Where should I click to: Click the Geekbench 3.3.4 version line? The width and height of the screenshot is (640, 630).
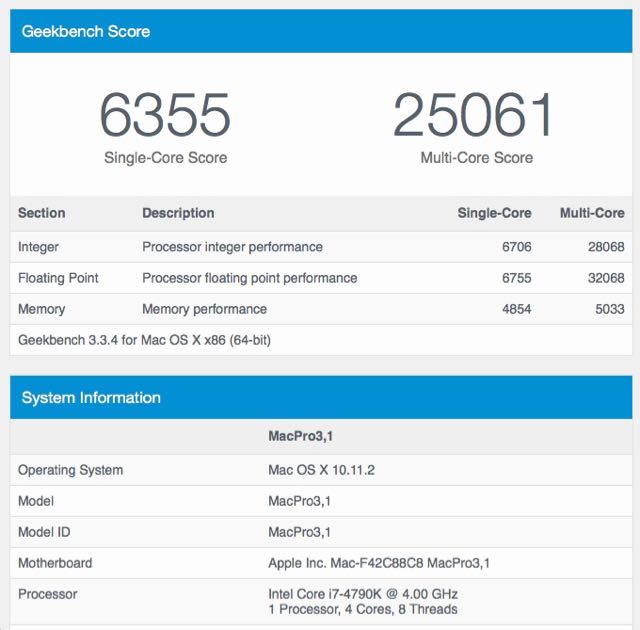(x=144, y=340)
